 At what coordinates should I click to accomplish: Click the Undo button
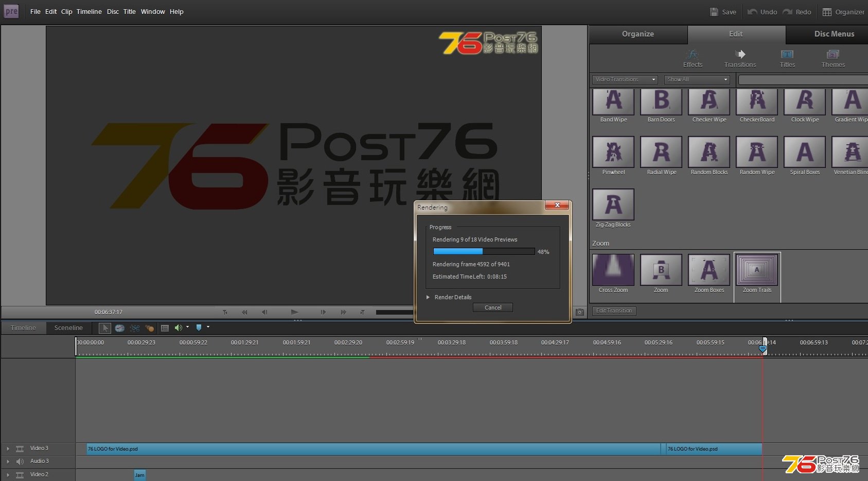(762, 12)
